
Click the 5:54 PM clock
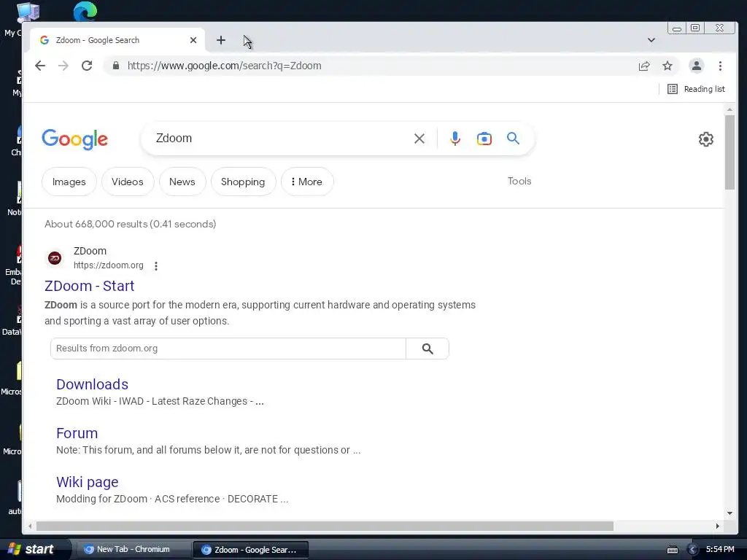pyautogui.click(x=720, y=550)
